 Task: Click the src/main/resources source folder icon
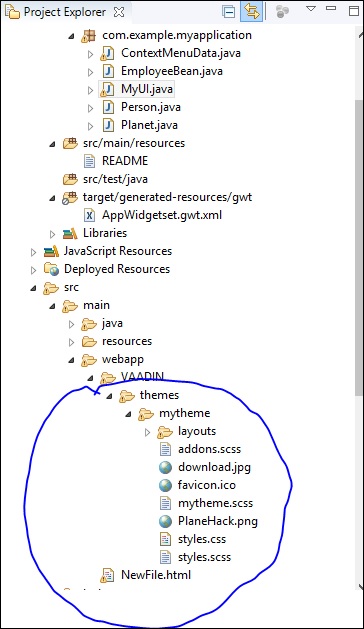point(70,143)
